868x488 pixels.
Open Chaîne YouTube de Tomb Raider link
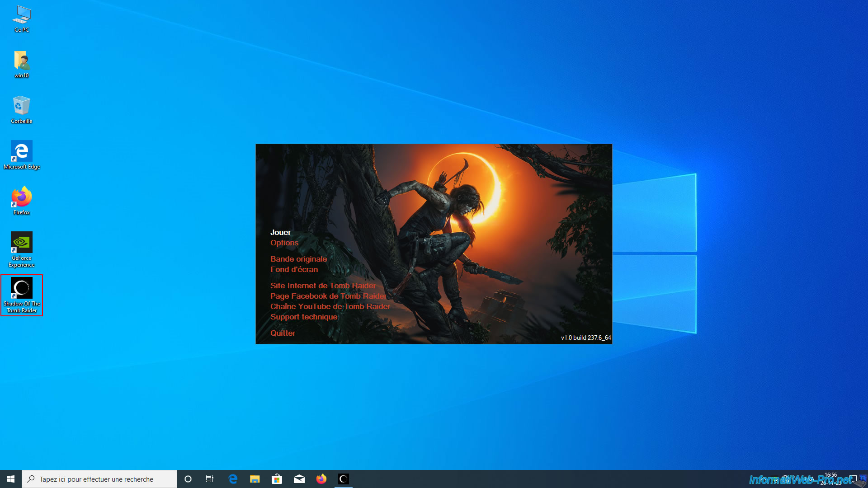(330, 306)
